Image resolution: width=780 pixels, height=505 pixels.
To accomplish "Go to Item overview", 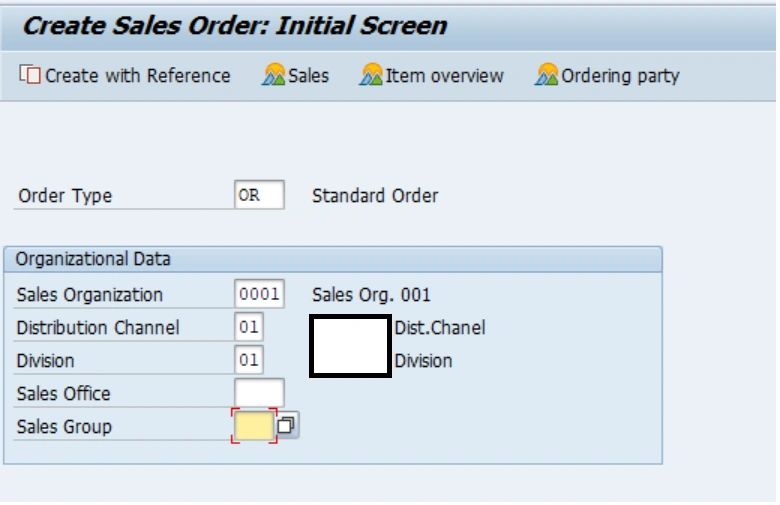I will 431,75.
